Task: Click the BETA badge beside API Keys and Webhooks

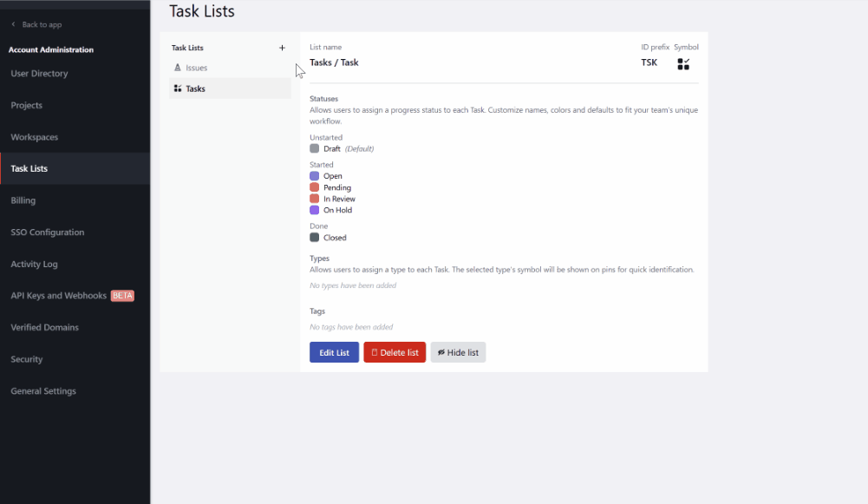Action: (122, 295)
